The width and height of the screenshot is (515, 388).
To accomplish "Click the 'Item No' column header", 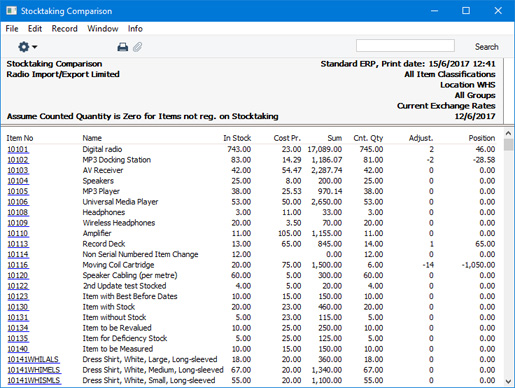I will 20,138.
